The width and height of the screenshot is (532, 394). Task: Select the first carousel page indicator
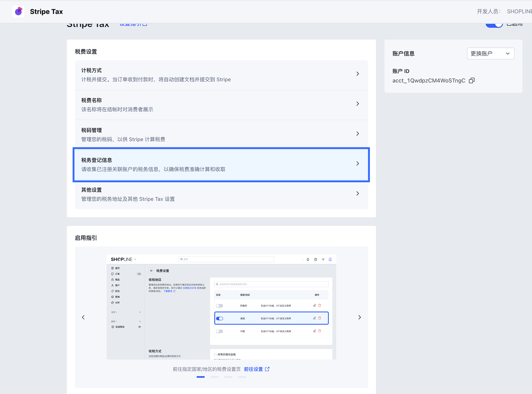pyautogui.click(x=201, y=377)
